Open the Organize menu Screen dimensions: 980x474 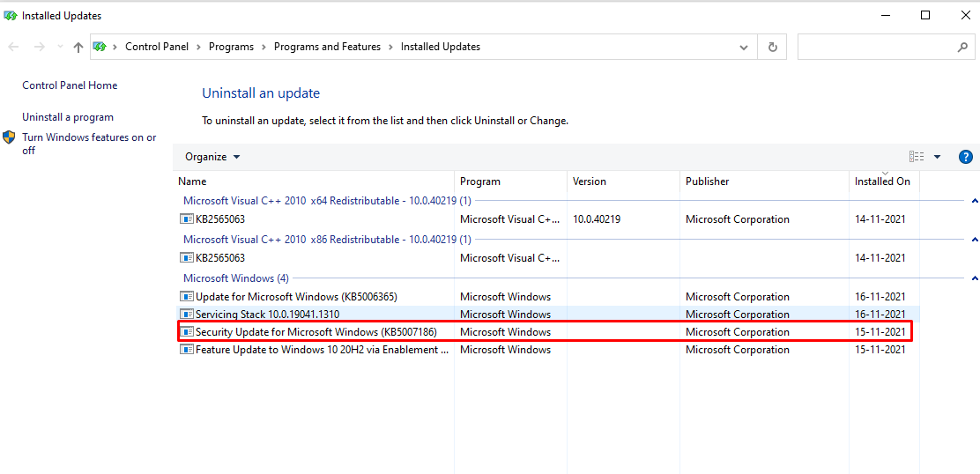coord(212,157)
